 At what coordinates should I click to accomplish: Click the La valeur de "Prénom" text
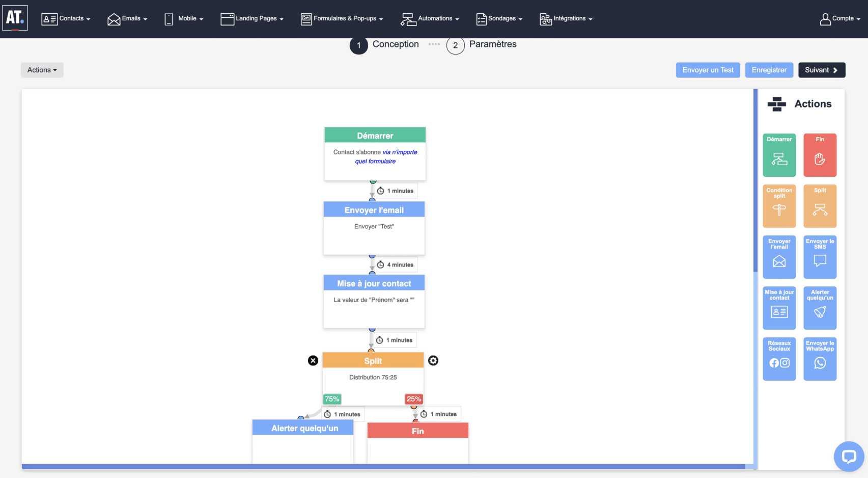coord(374,300)
